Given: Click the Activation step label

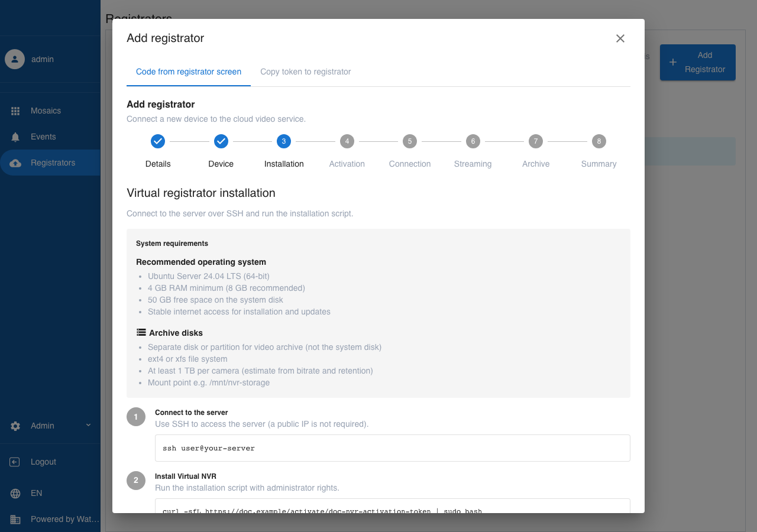Looking at the screenshot, I should click(347, 164).
